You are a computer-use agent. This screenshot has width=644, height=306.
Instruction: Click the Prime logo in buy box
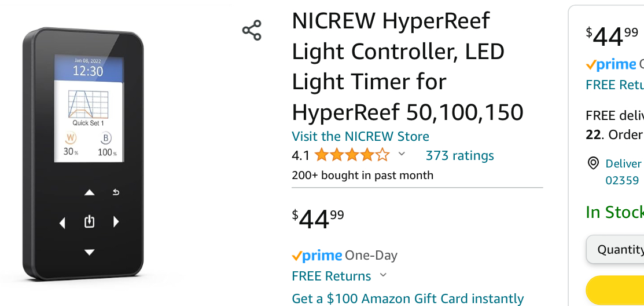point(610,64)
